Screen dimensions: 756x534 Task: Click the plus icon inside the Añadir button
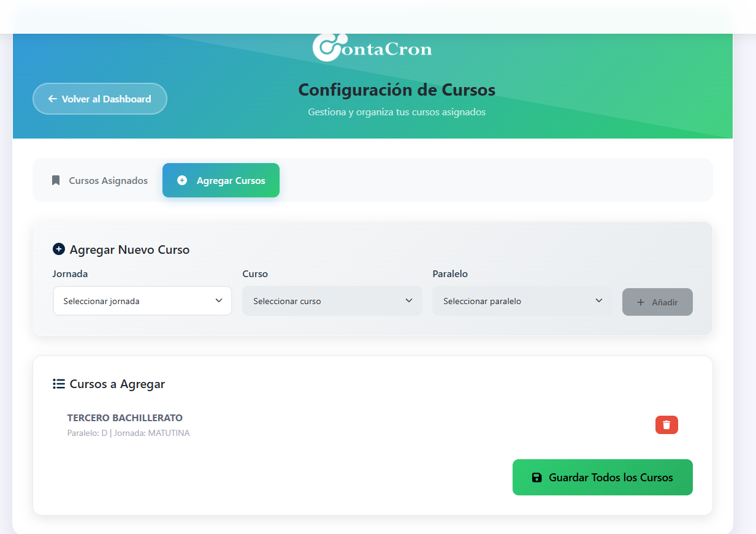(x=641, y=302)
